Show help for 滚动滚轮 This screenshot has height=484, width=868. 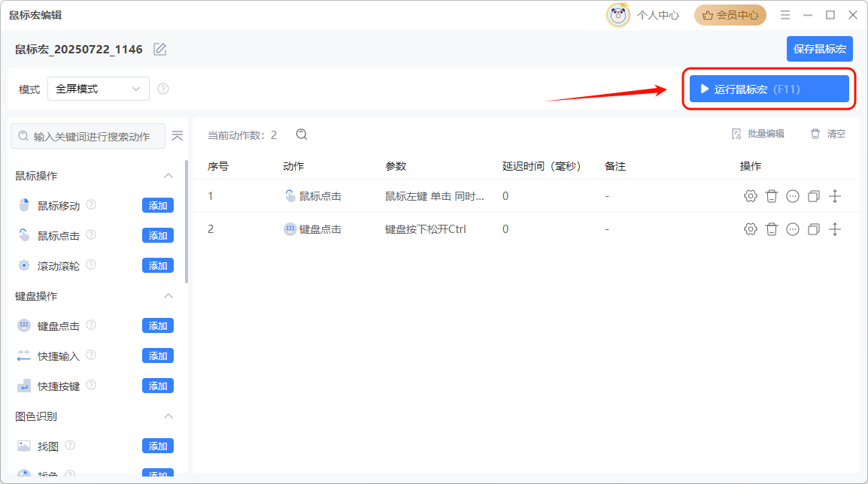click(x=91, y=265)
